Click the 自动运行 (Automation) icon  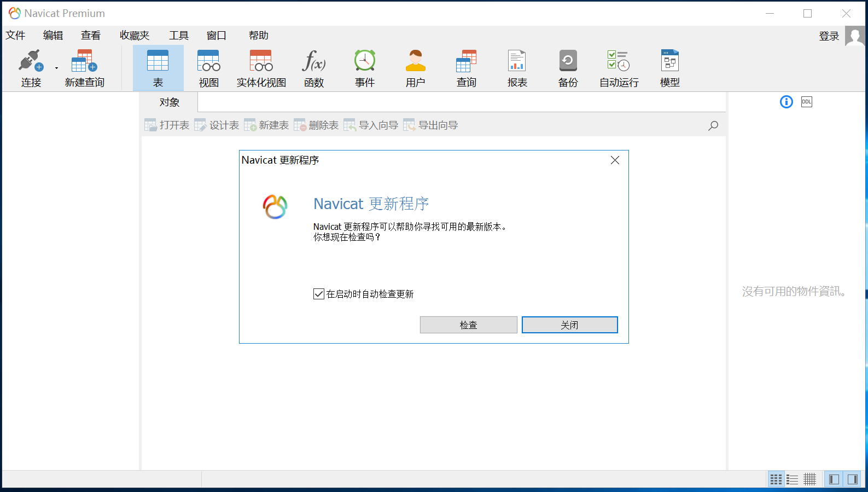[x=619, y=68]
